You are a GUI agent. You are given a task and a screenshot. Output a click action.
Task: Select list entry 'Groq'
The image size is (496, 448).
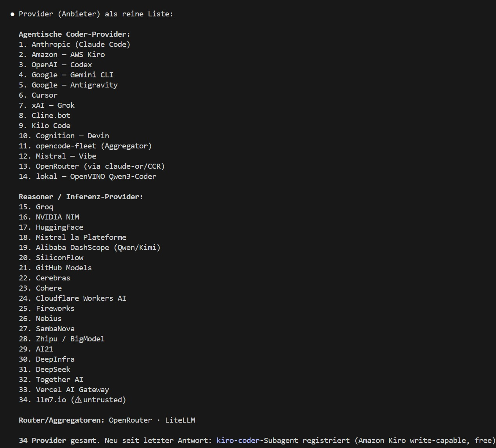[45, 207]
